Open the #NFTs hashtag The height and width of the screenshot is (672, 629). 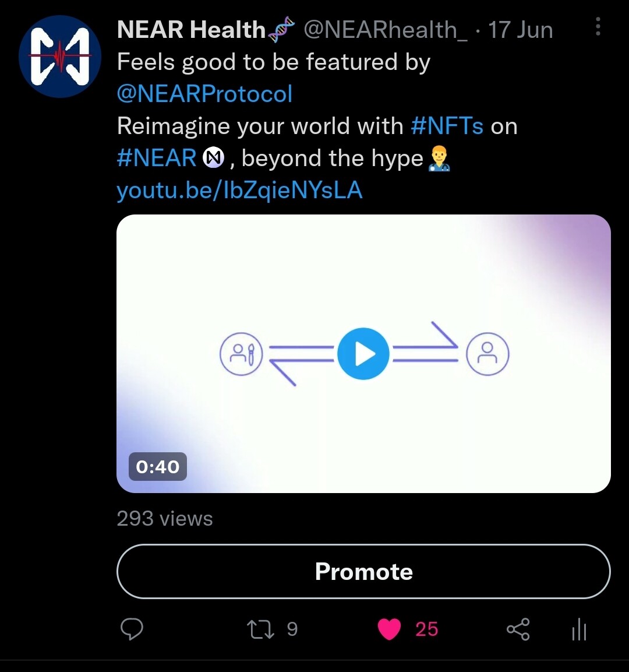click(447, 126)
